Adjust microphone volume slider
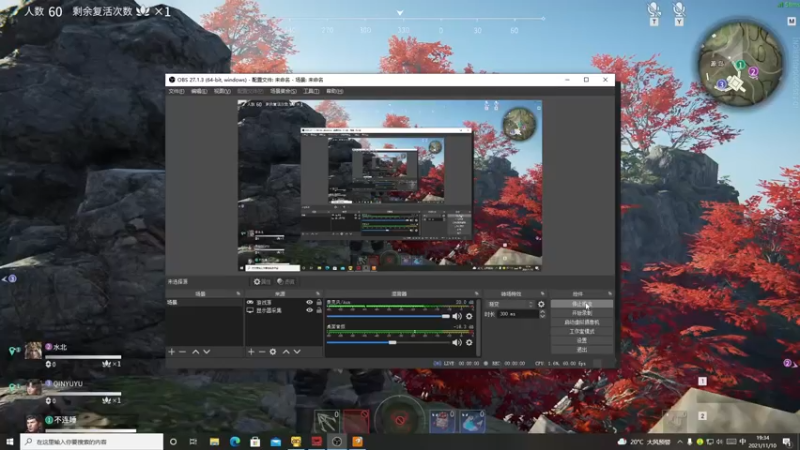 [x=388, y=316]
